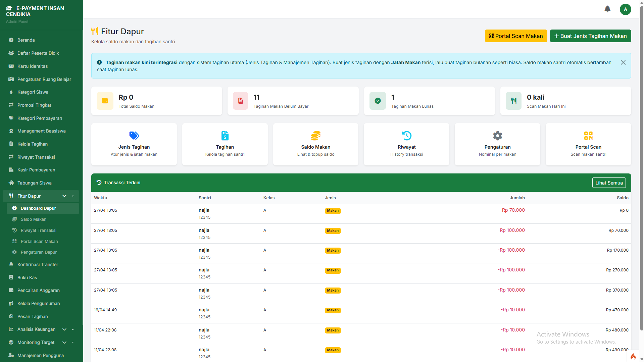
Task: Click the Santri column header
Action: pos(205,198)
